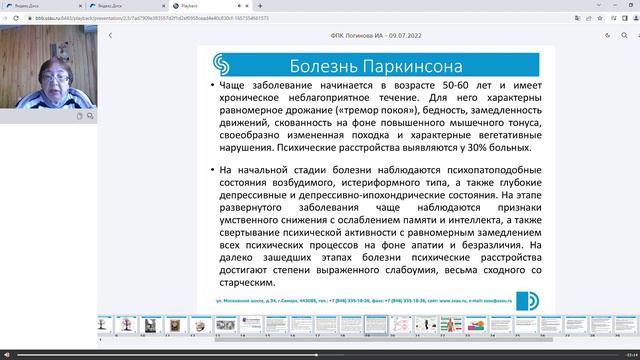
Task: Select the red flow diagram slide thumbnail
Action: tap(401, 325)
